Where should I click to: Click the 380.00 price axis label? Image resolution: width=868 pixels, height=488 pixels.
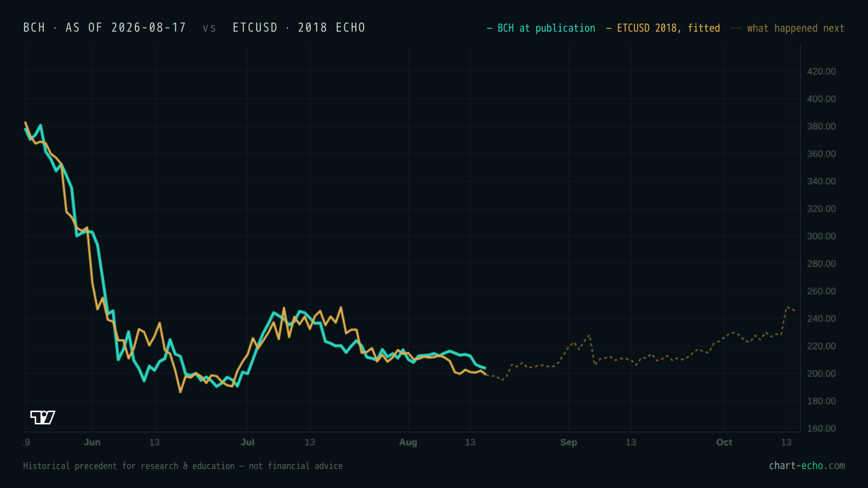click(x=821, y=126)
